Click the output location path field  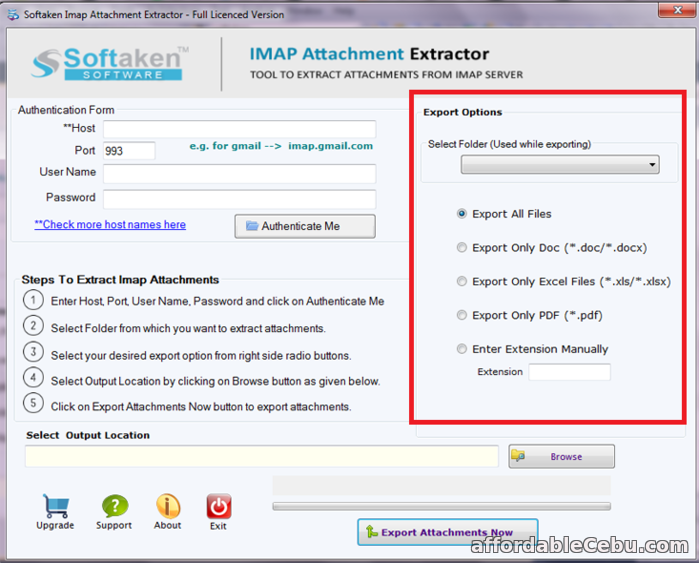coord(262,456)
